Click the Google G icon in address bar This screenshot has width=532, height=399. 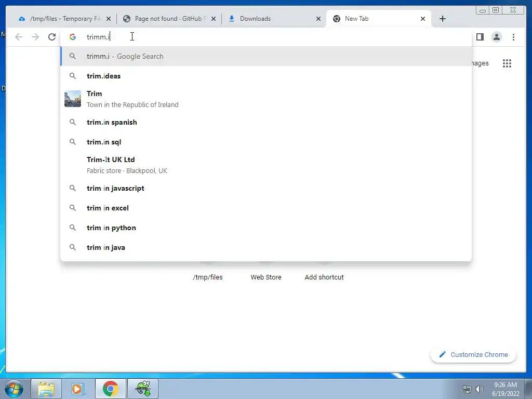tap(73, 37)
